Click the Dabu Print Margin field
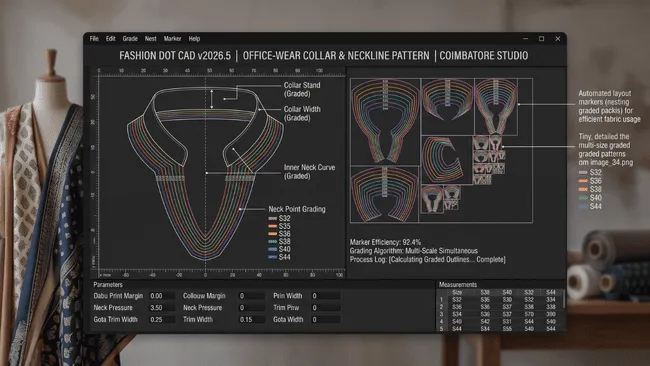650x366 pixels. [162, 296]
